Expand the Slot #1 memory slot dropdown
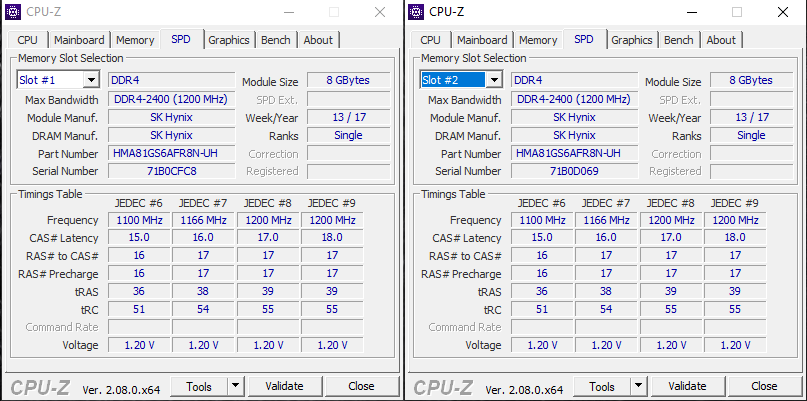807x401 pixels. pyautogui.click(x=92, y=80)
